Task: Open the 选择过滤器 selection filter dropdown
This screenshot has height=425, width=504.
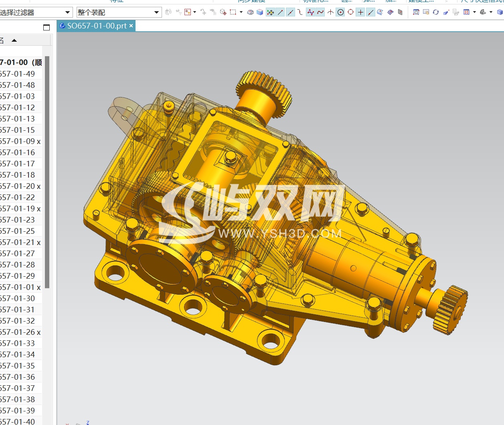Action: 67,12
